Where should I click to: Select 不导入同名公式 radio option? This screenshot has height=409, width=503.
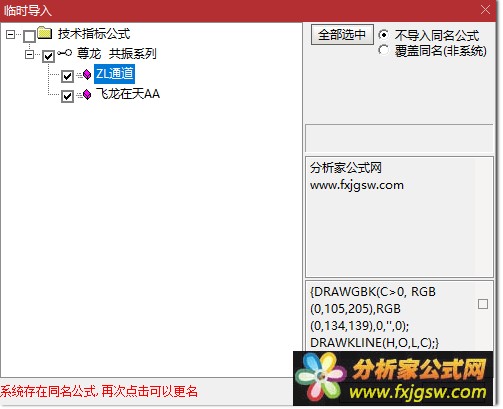[383, 34]
